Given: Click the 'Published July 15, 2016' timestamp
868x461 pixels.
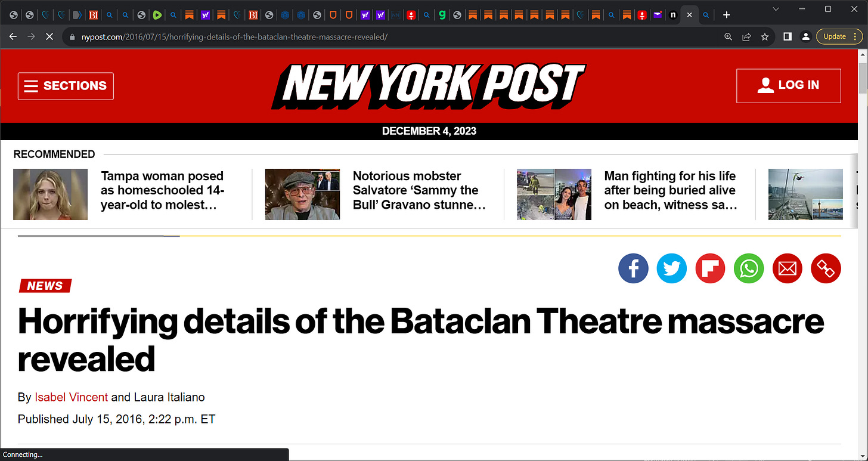Looking at the screenshot, I should click(116, 419).
